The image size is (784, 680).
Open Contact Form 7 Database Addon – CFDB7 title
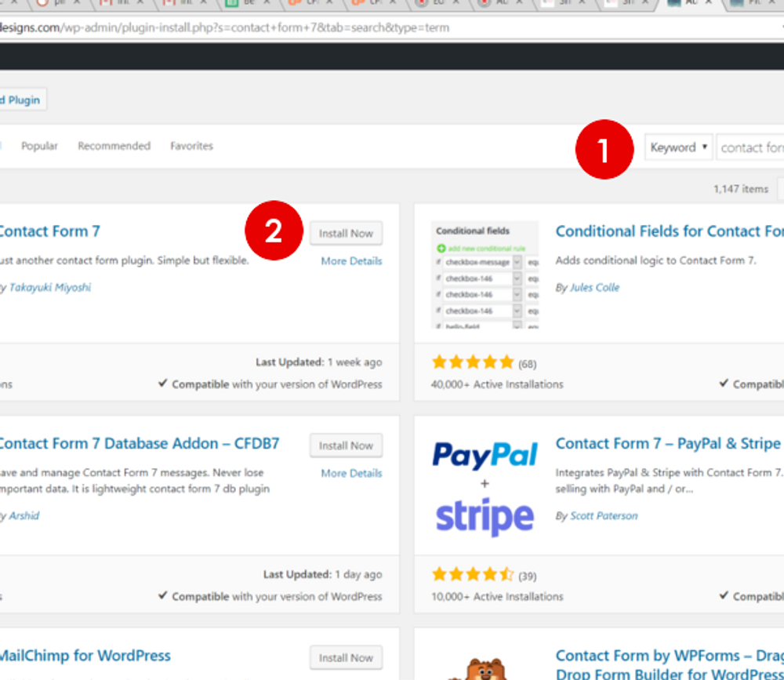[140, 443]
